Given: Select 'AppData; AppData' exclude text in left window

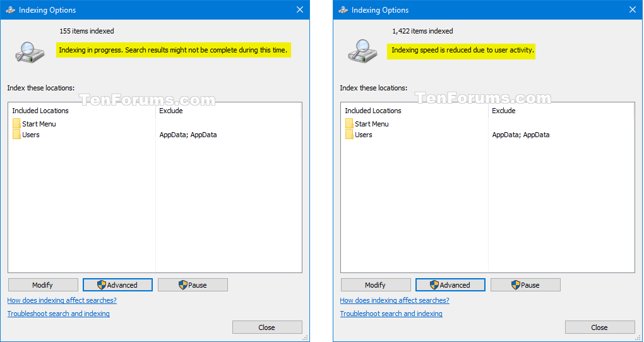Looking at the screenshot, I should click(x=188, y=135).
